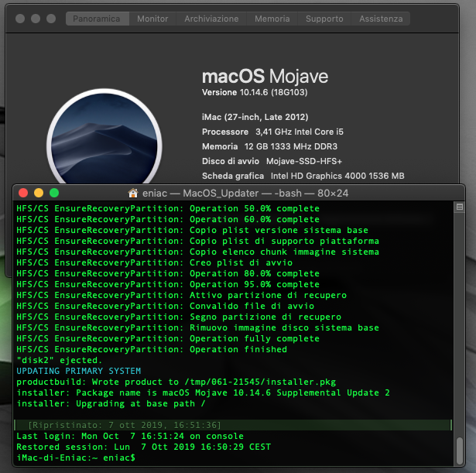Click the Terminal split pane icon
Viewport: 476px width, 473px height.
[x=460, y=207]
